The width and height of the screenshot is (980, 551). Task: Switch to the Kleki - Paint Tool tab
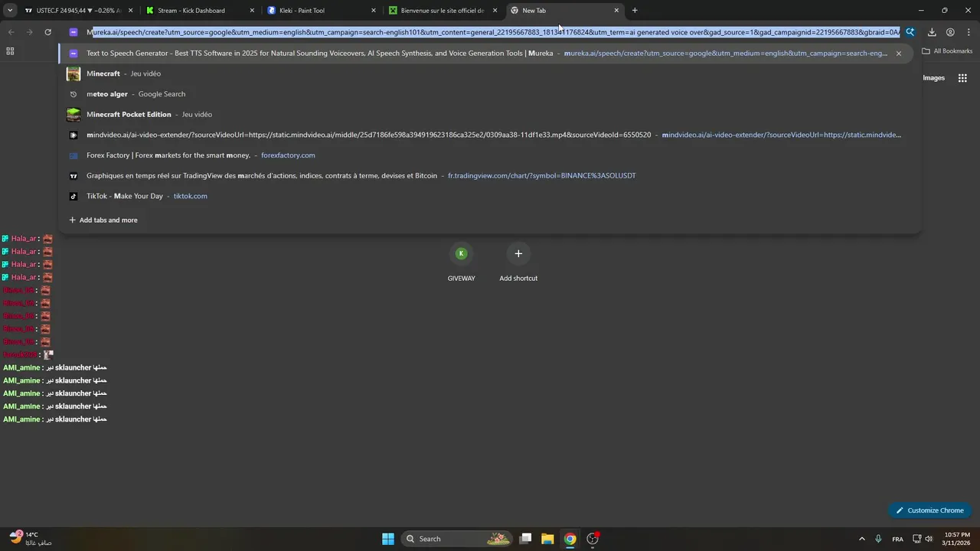pyautogui.click(x=322, y=11)
